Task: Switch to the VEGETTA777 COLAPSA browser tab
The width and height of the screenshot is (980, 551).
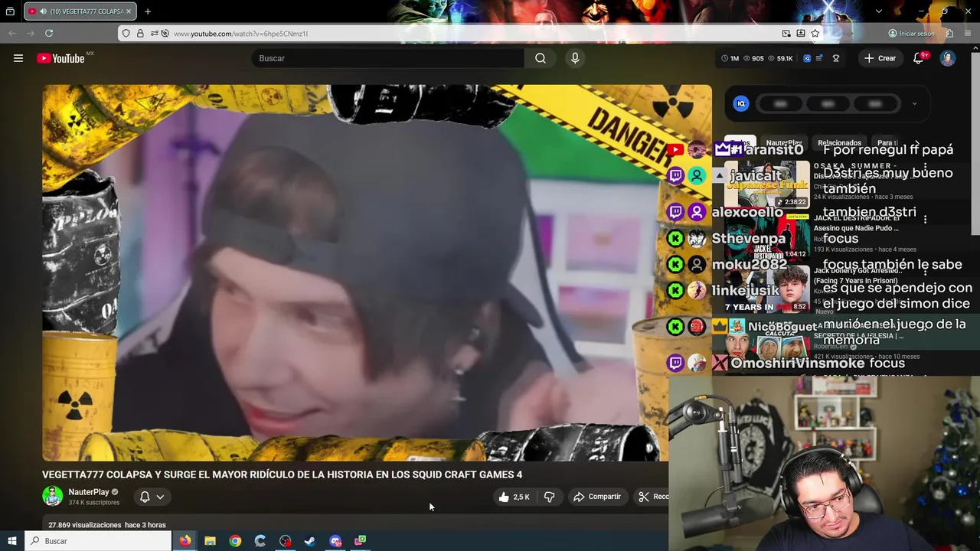Action: (80, 11)
